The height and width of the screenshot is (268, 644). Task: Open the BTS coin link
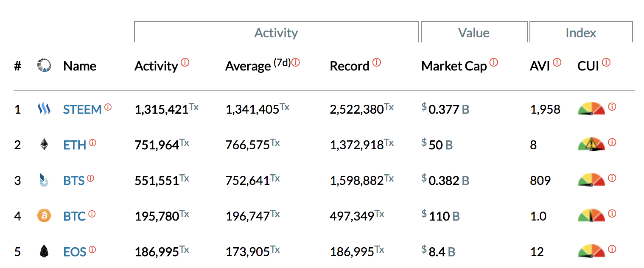tap(74, 181)
